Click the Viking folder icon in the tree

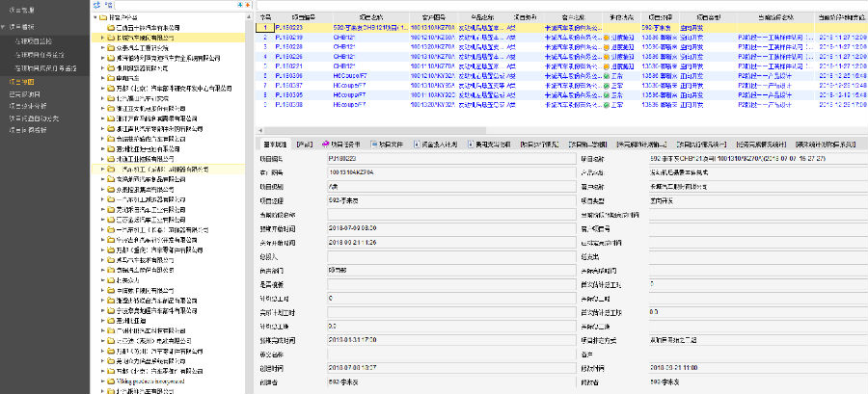tap(111, 381)
